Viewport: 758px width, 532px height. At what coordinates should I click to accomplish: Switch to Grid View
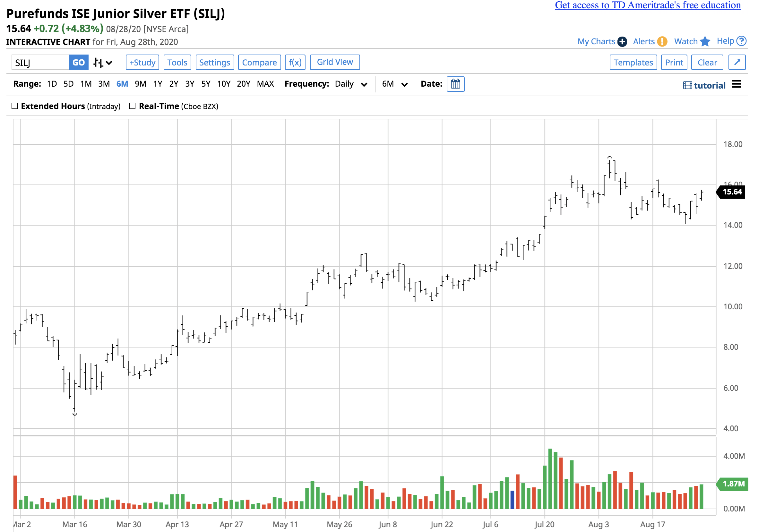tap(335, 62)
